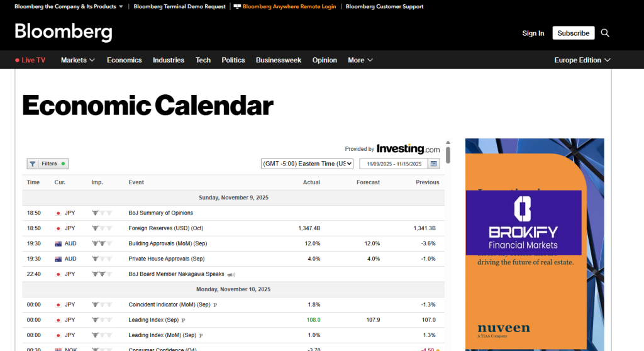Image resolution: width=644 pixels, height=351 pixels.
Task: Click preliminary 'P' icon beside Coincident Indicator
Action: pyautogui.click(x=215, y=305)
